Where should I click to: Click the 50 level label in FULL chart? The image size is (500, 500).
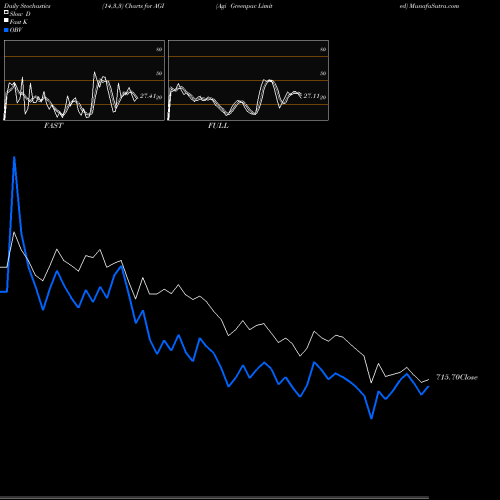click(x=323, y=73)
